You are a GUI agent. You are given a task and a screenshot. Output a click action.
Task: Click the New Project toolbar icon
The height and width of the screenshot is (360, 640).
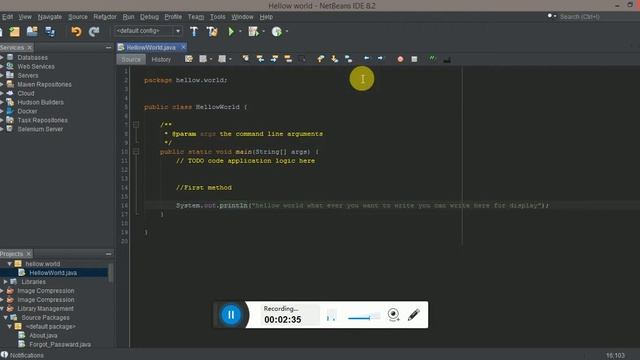pyautogui.click(x=14, y=31)
